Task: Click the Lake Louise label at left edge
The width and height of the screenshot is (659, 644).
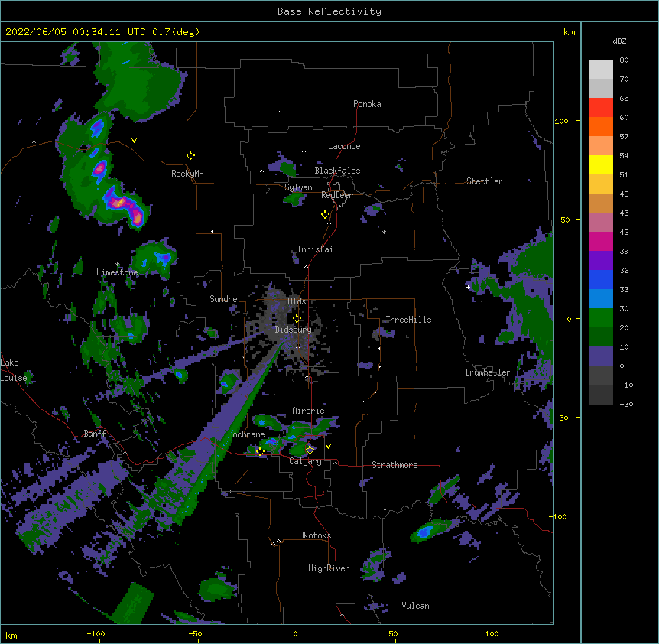Action: (14, 370)
